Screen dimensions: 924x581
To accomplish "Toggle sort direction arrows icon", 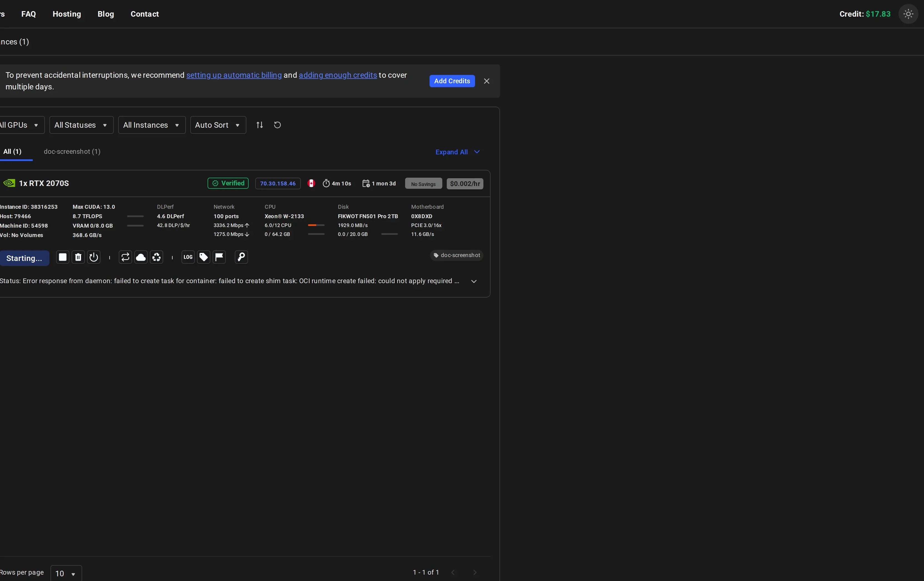I will click(260, 125).
